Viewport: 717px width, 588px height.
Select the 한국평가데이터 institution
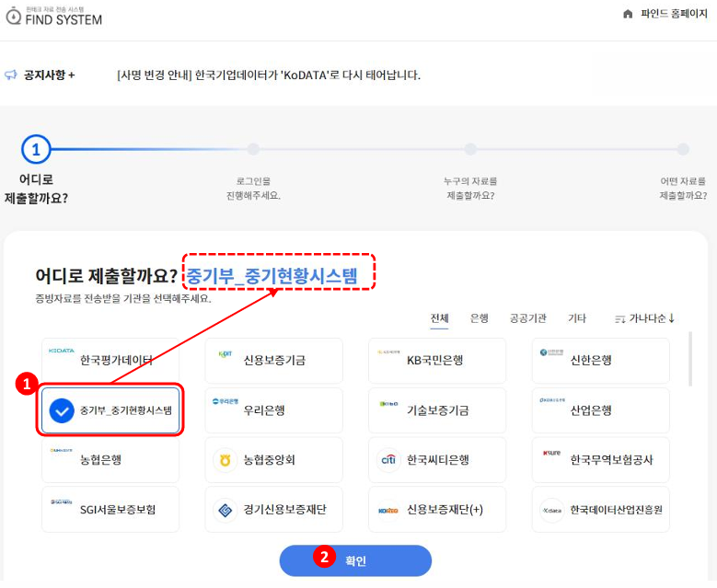[x=110, y=361]
